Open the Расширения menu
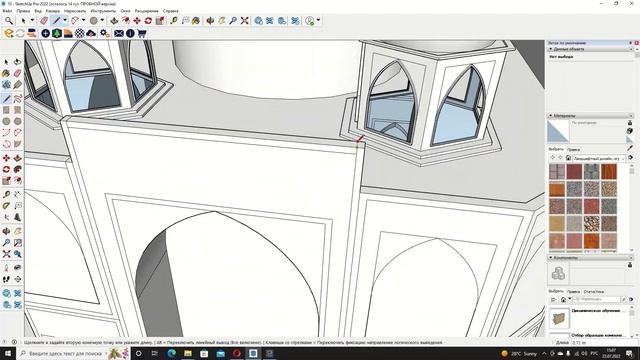This screenshot has height=360, width=640. 147,11
